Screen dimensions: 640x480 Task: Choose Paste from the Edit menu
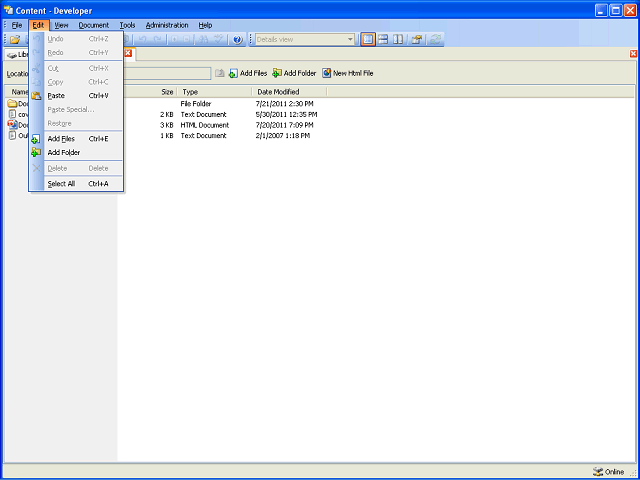pyautogui.click(x=76, y=96)
